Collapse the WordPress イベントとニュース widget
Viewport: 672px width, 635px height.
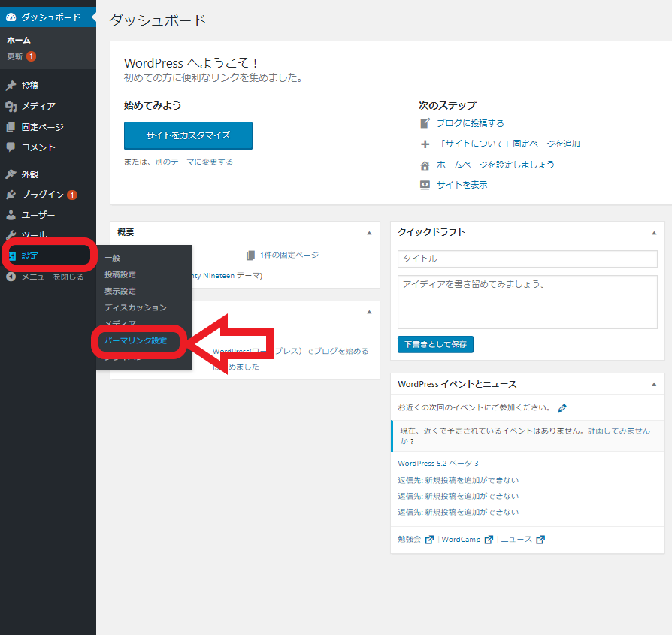click(654, 384)
